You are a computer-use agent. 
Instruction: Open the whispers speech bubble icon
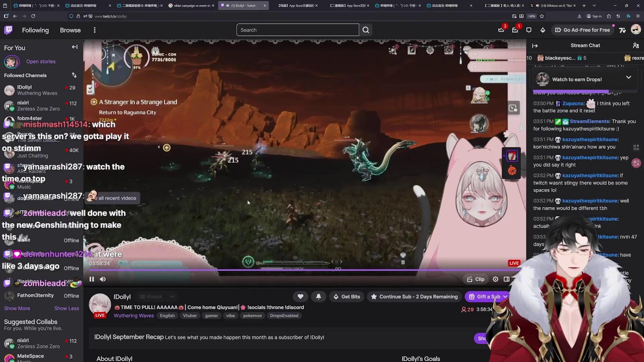[x=529, y=30]
